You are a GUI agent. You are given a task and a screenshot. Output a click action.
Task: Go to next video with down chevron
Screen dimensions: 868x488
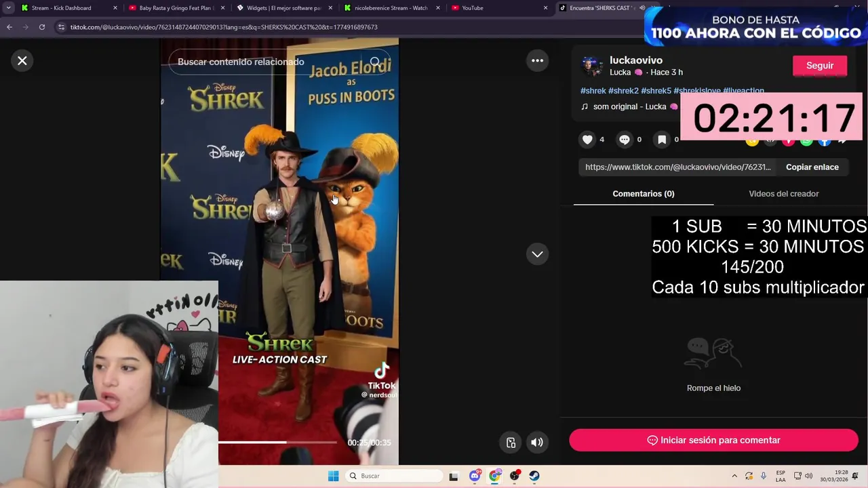pos(537,254)
